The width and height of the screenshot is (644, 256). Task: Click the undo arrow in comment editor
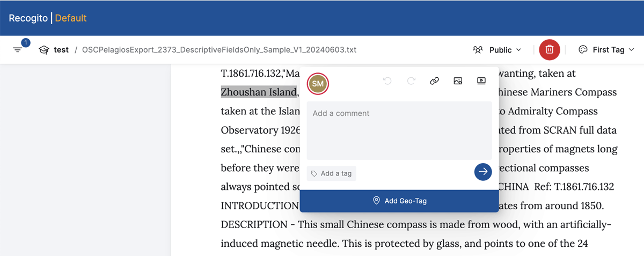[x=387, y=81]
